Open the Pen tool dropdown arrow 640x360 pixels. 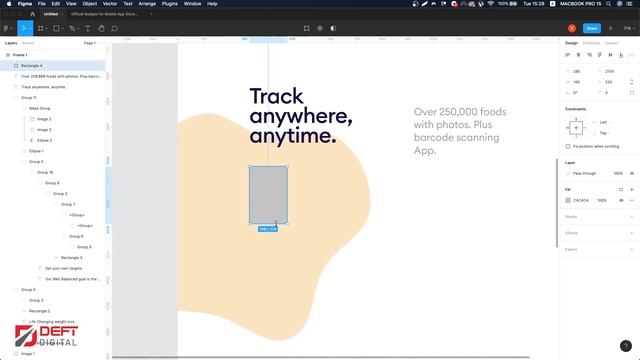(78, 29)
